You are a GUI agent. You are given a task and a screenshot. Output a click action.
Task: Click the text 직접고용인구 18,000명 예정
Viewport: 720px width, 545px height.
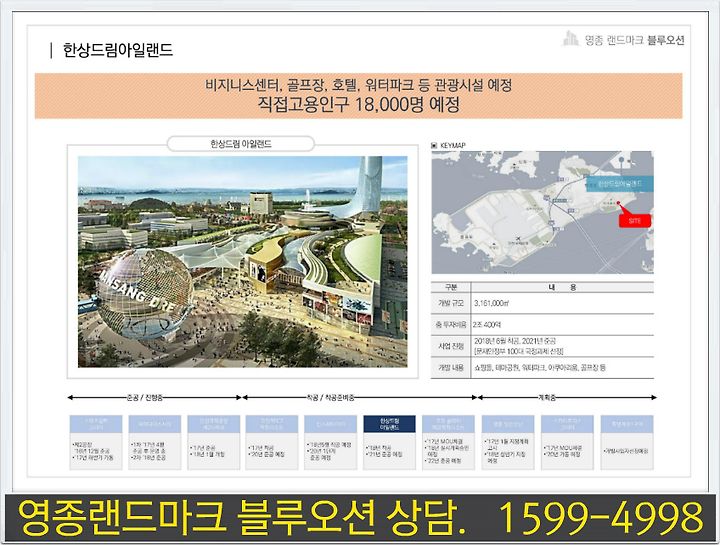tap(358, 104)
